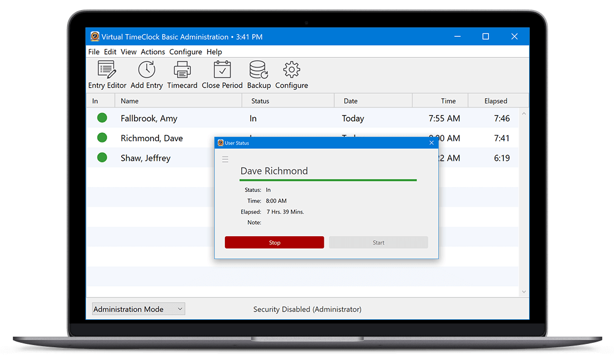Open the Help menu
614x364 pixels.
click(214, 52)
